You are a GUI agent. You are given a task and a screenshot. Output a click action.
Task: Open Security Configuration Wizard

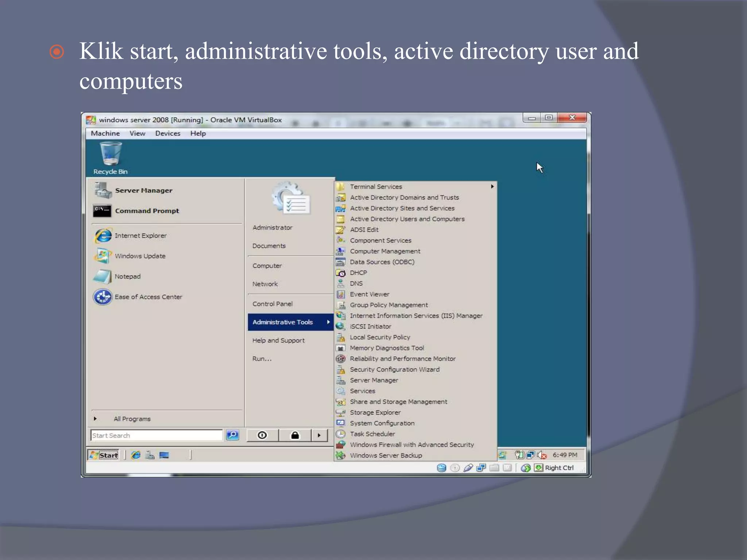point(415,369)
